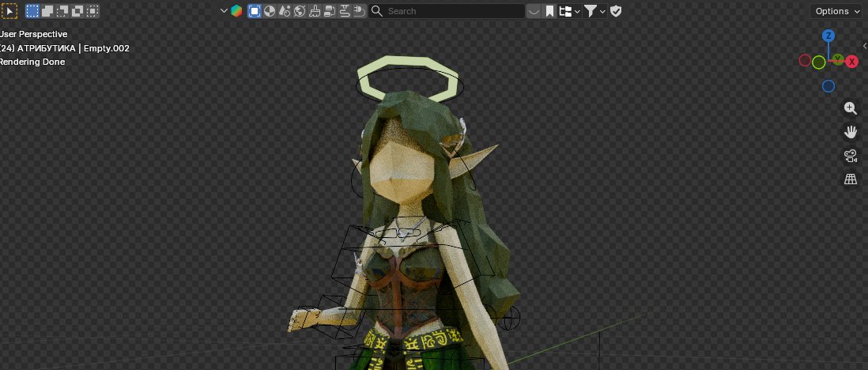Click the 'Empty.002' object name text

click(x=106, y=48)
